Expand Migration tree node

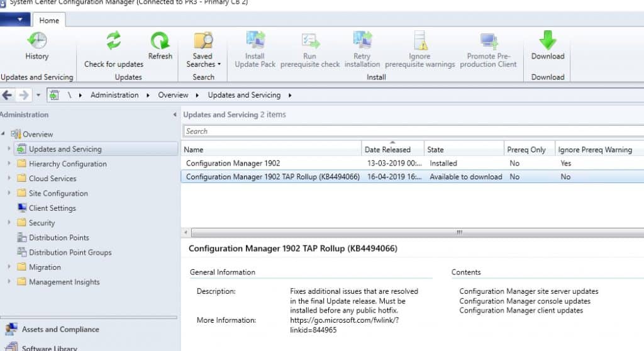(x=9, y=267)
